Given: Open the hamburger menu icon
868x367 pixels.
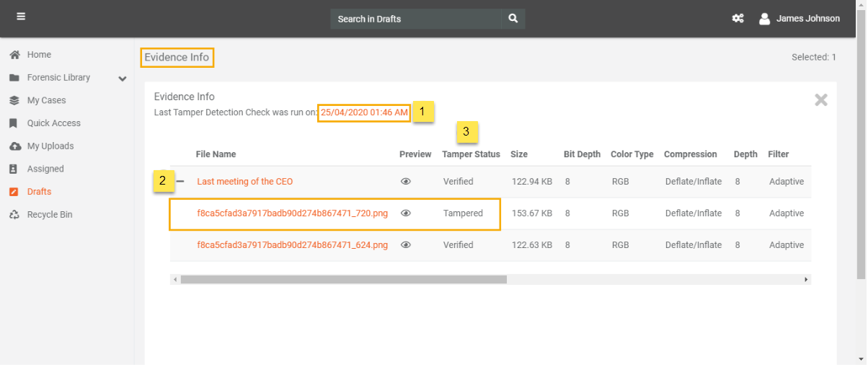Looking at the screenshot, I should pyautogui.click(x=21, y=17).
